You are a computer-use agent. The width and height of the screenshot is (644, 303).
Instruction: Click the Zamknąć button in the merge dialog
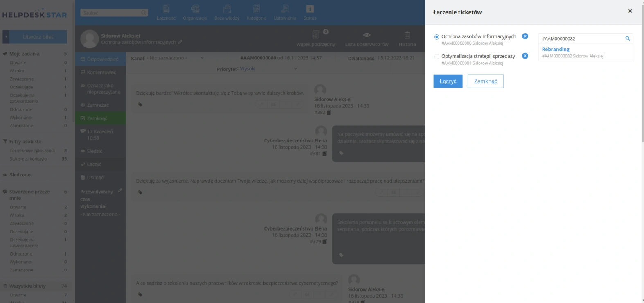(x=486, y=81)
